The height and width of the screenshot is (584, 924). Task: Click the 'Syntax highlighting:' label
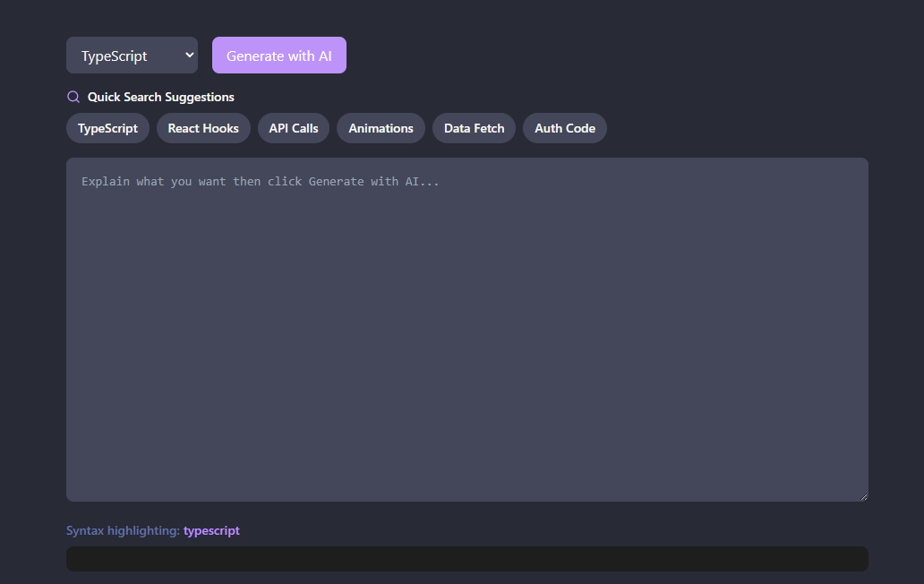pyautogui.click(x=123, y=530)
